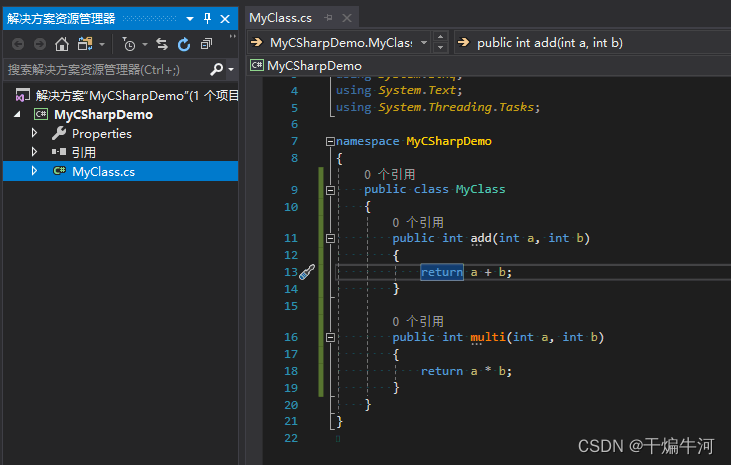Collapse the add method outlining region
This screenshot has width=731, height=465.
[x=330, y=239]
